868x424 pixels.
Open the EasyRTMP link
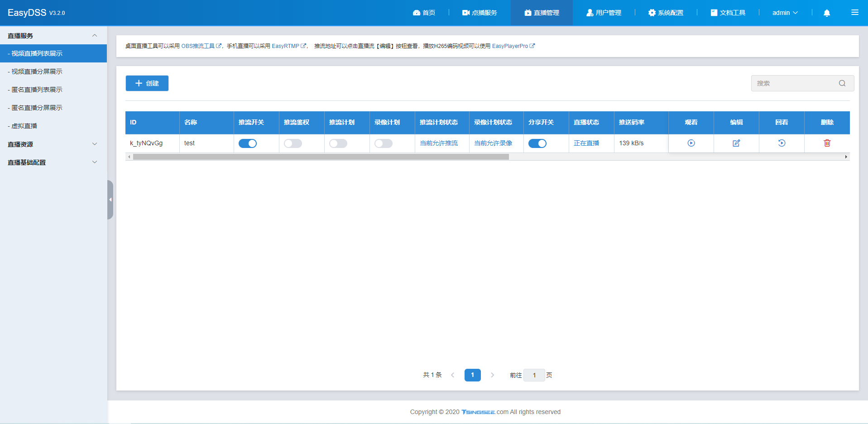click(x=289, y=46)
